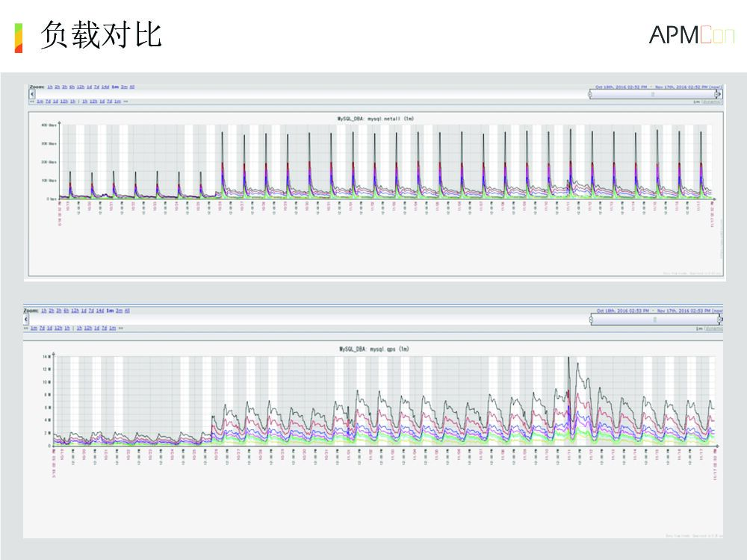Screen dimensions: 747x560
Task: Shift the netall graph backward by 7d
Action: (x=48, y=102)
